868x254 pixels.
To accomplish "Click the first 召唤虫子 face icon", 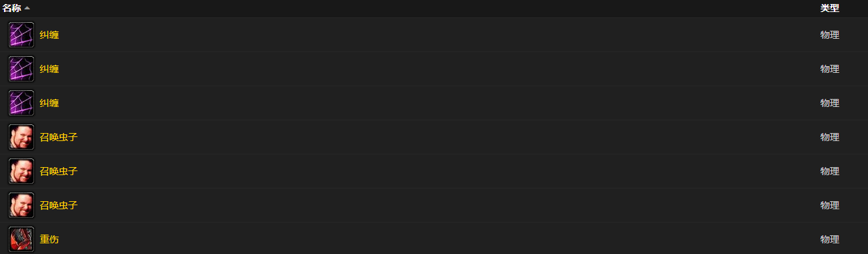I will (21, 137).
